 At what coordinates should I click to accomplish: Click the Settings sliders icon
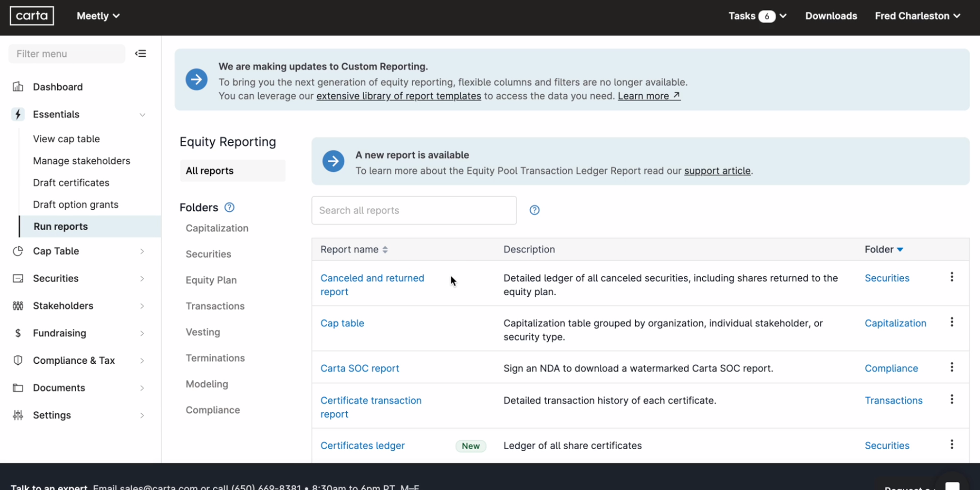click(18, 415)
